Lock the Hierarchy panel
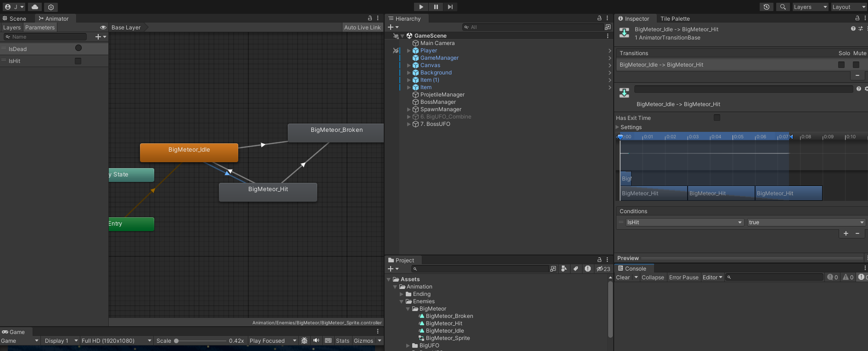 599,18
